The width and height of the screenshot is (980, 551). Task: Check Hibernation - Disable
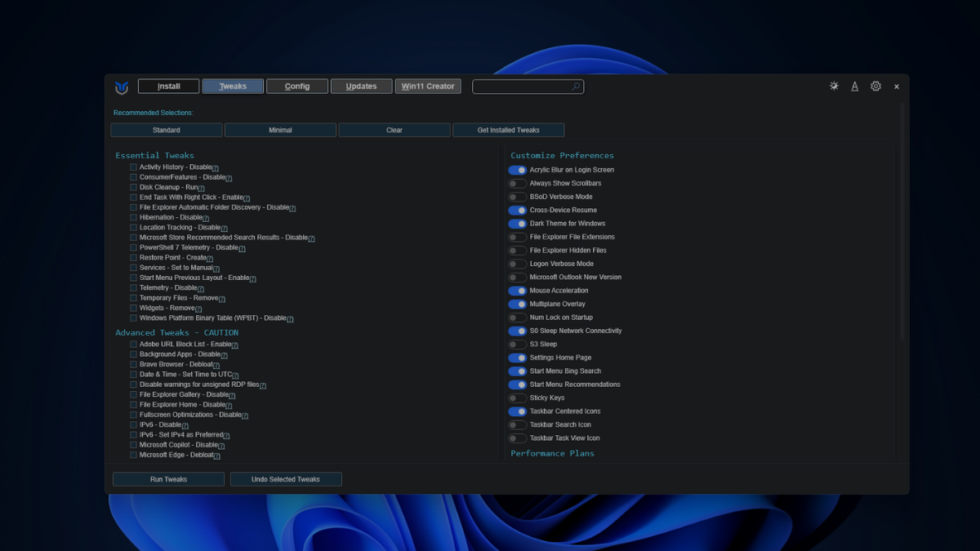point(133,217)
